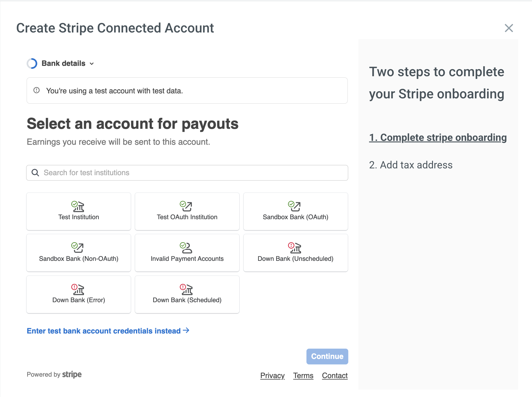
Task: Click the Down Bank (Scheduled) label
Action: (187, 300)
